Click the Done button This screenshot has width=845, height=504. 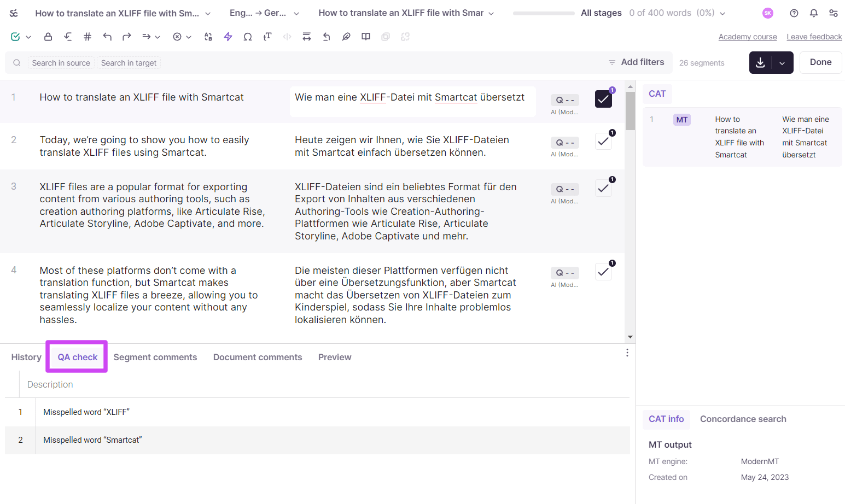[821, 62]
